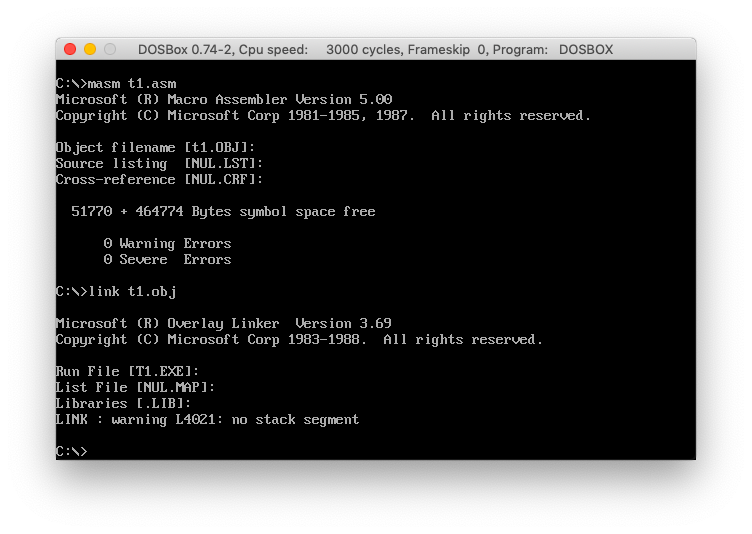Click '51770 + 464774 Bytes symbol space free'
Screen dimensions: 752x534
click(223, 212)
